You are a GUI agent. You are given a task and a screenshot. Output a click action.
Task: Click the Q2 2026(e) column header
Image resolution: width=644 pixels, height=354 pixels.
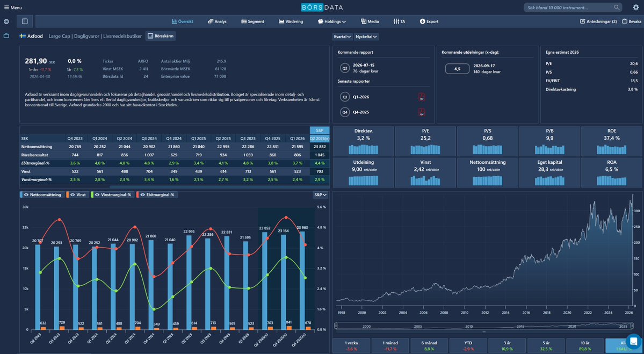pyautogui.click(x=320, y=139)
